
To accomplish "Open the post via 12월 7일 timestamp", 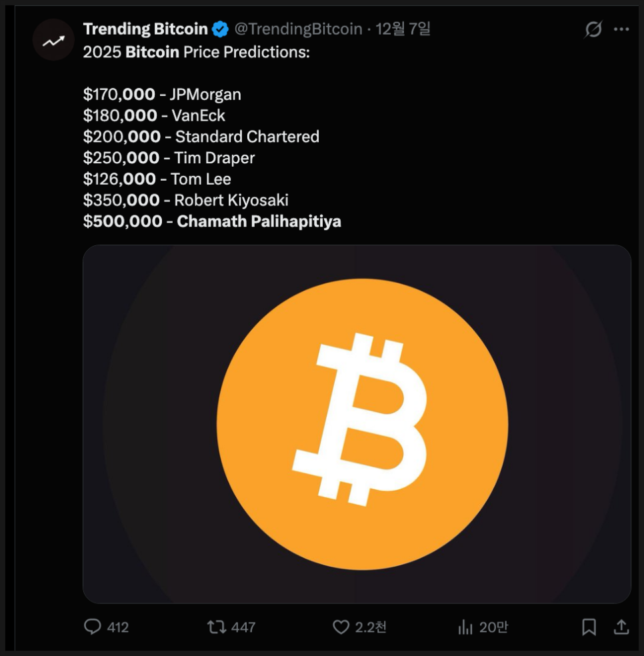I will tap(403, 29).
